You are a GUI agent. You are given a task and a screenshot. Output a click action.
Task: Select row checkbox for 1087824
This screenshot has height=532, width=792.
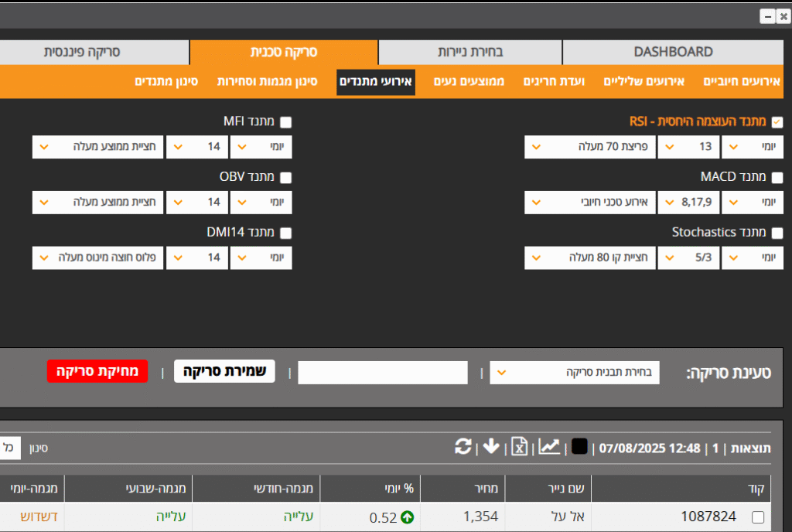pos(758,517)
